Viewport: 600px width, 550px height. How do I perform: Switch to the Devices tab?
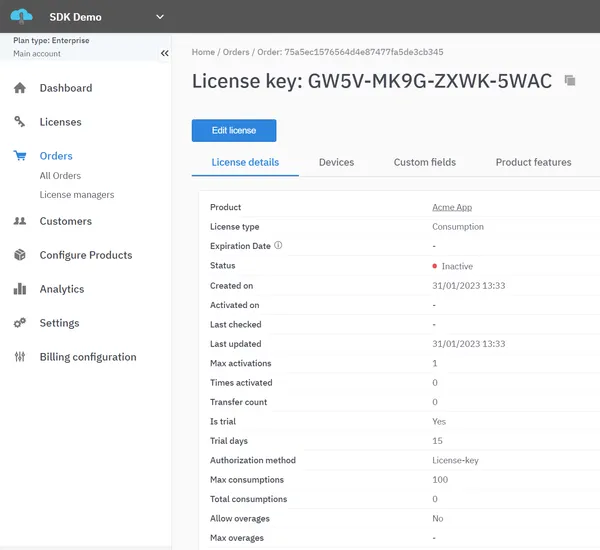pyautogui.click(x=336, y=162)
